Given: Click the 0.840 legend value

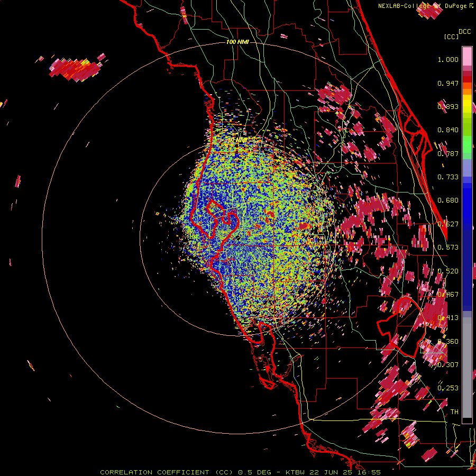Looking at the screenshot, I should (448, 130).
